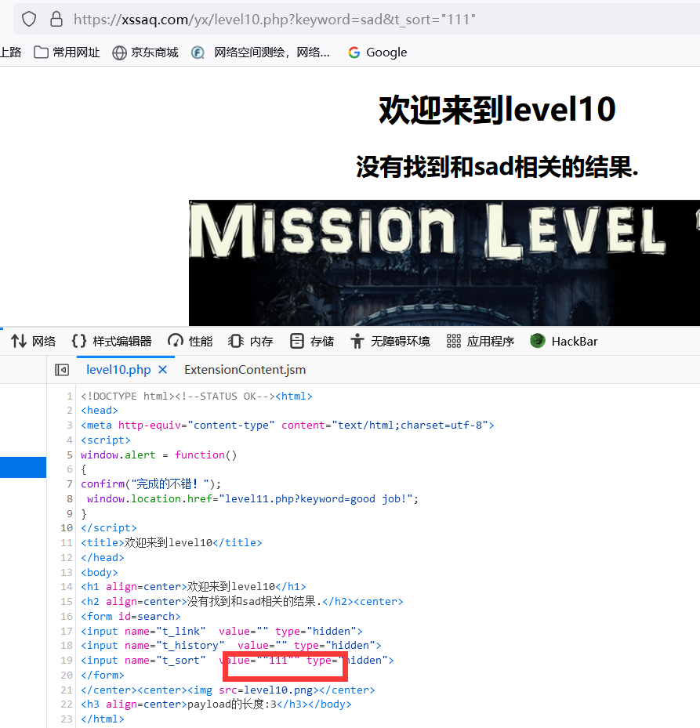The image size is (700, 728).
Task: Switch to the 性能 devtools tab
Action: point(190,341)
